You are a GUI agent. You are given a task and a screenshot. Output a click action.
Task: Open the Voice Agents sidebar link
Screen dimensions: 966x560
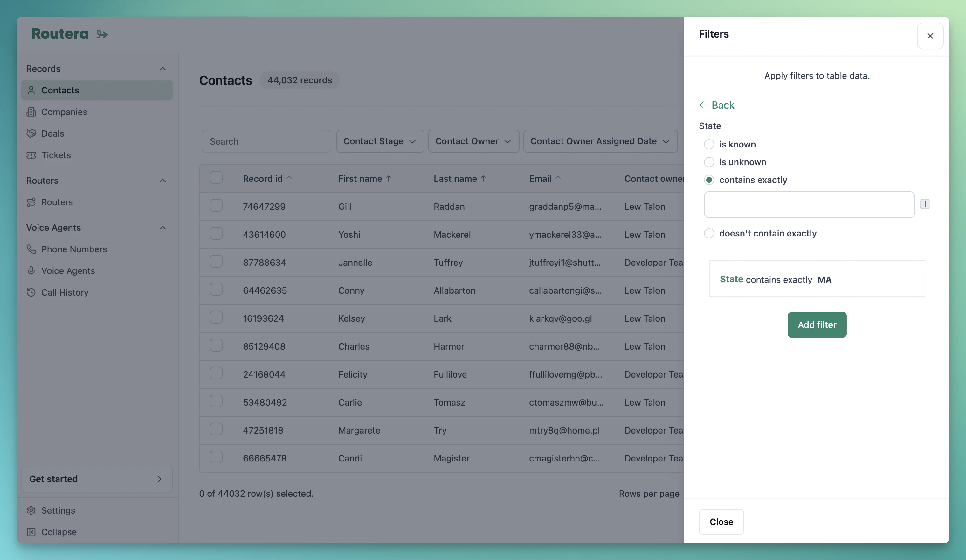pos(97,271)
